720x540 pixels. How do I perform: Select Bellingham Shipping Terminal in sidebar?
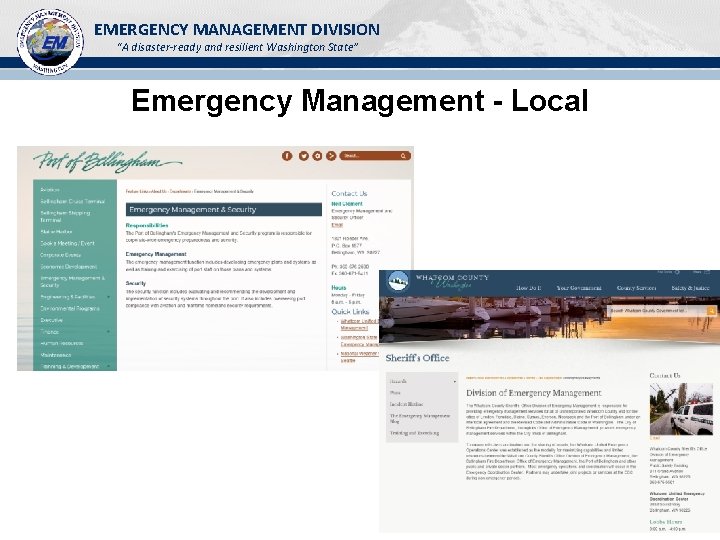pos(65,216)
